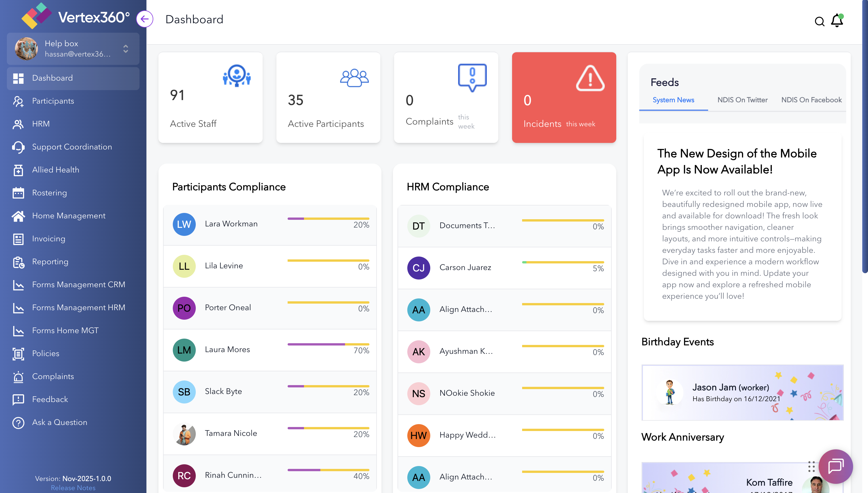This screenshot has width=868, height=493.
Task: Open the Participants menu item
Action: click(x=53, y=101)
